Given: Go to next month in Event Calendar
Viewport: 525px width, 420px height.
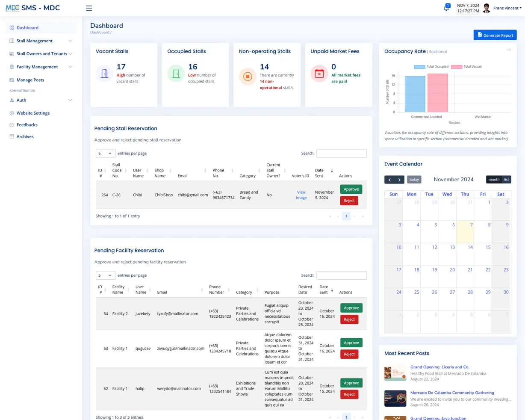Looking at the screenshot, I should 399,180.
